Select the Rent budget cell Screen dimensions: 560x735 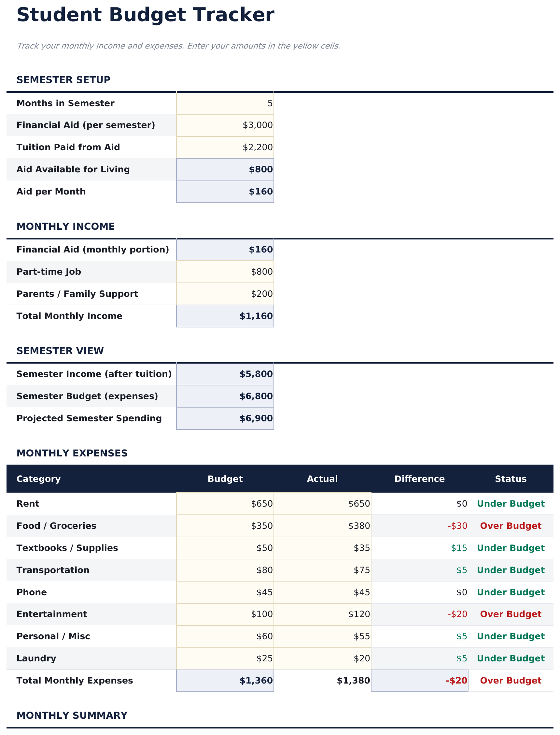[225, 504]
